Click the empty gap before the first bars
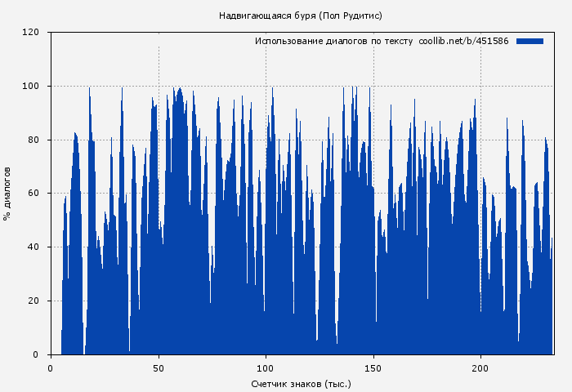The image size is (572, 392). (56, 245)
